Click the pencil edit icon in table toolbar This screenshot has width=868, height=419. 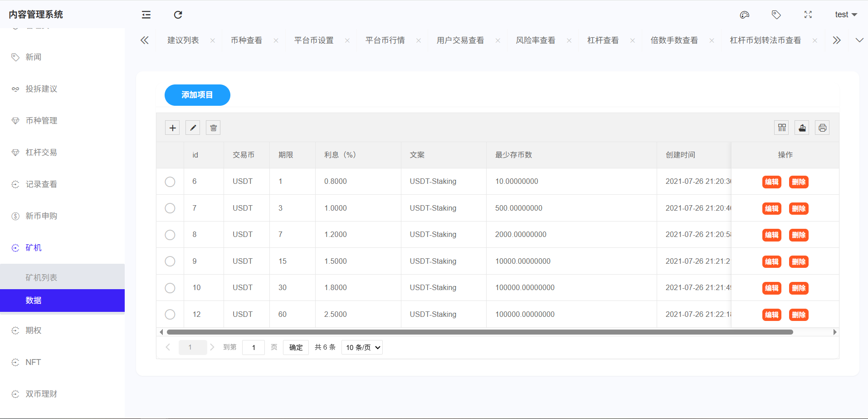click(x=193, y=128)
